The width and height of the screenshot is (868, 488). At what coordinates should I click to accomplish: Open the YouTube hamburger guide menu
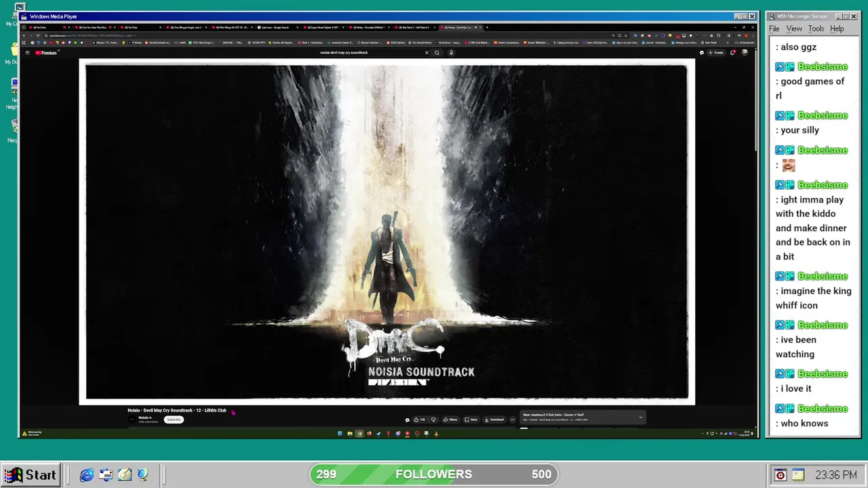coord(27,52)
